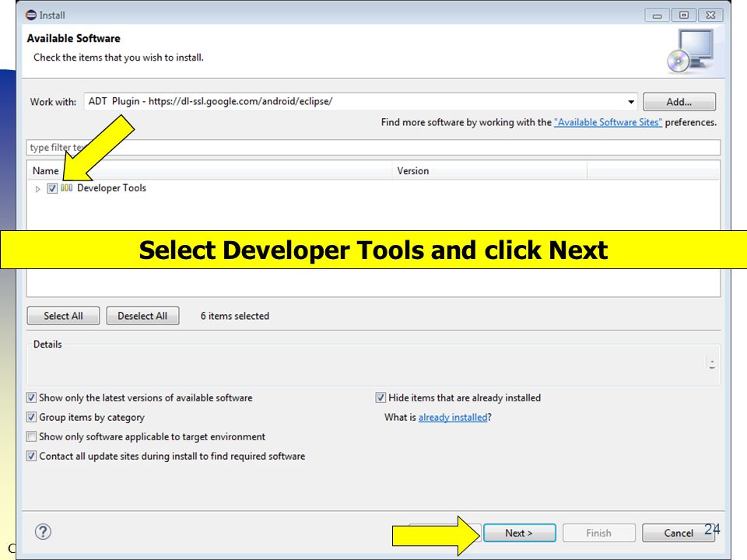Maximize the Install dialog window

pyautogui.click(x=684, y=16)
